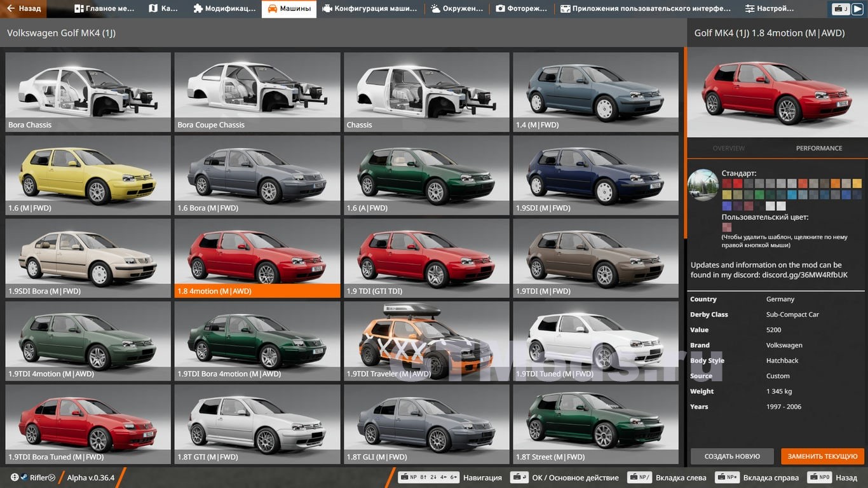The width and height of the screenshot is (868, 488).
Task: Click the Steam icon next to Rifler
Action: pyautogui.click(x=24, y=477)
